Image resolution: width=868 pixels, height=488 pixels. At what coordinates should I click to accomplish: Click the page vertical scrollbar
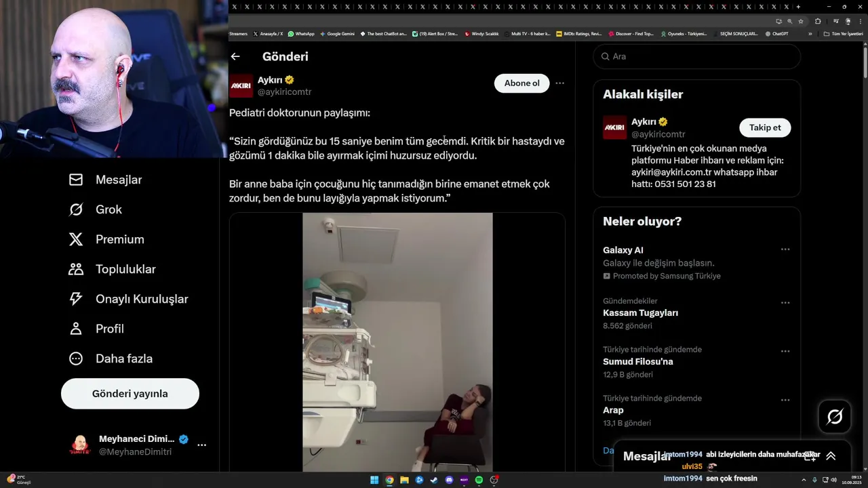(865, 61)
